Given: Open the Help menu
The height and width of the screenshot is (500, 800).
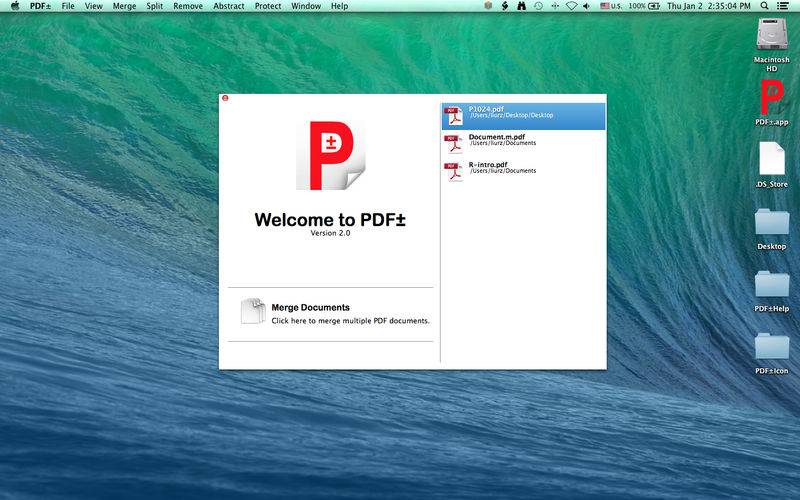Looking at the screenshot, I should (339, 6).
